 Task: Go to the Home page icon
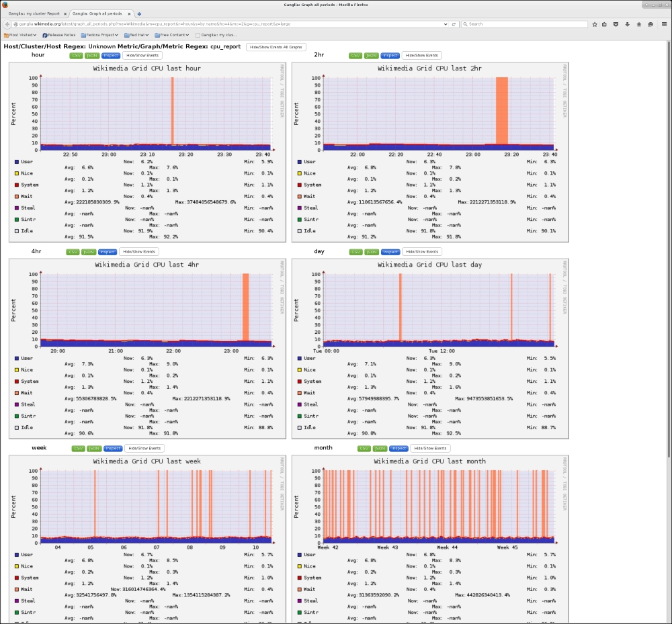[x=639, y=24]
